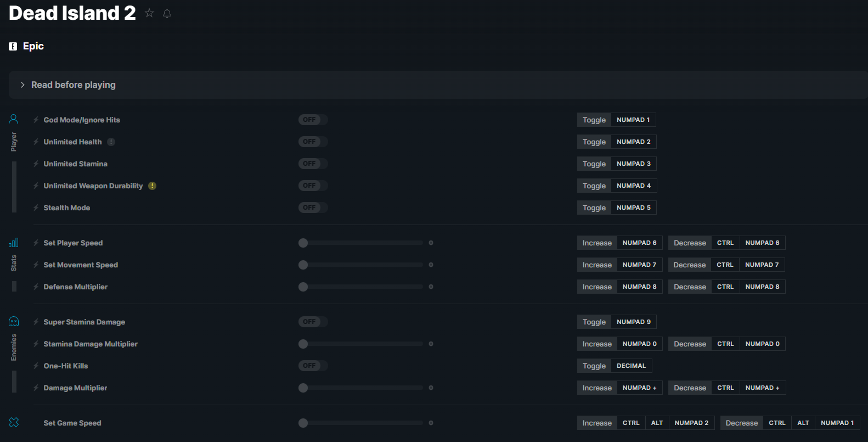The height and width of the screenshot is (442, 868).
Task: Click Increase button for Stamina Damage Multiplier
Action: pyautogui.click(x=597, y=344)
